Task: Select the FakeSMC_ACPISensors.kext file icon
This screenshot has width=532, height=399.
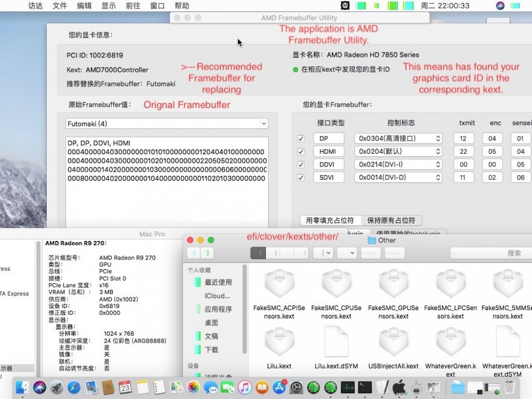Action: pos(279,284)
